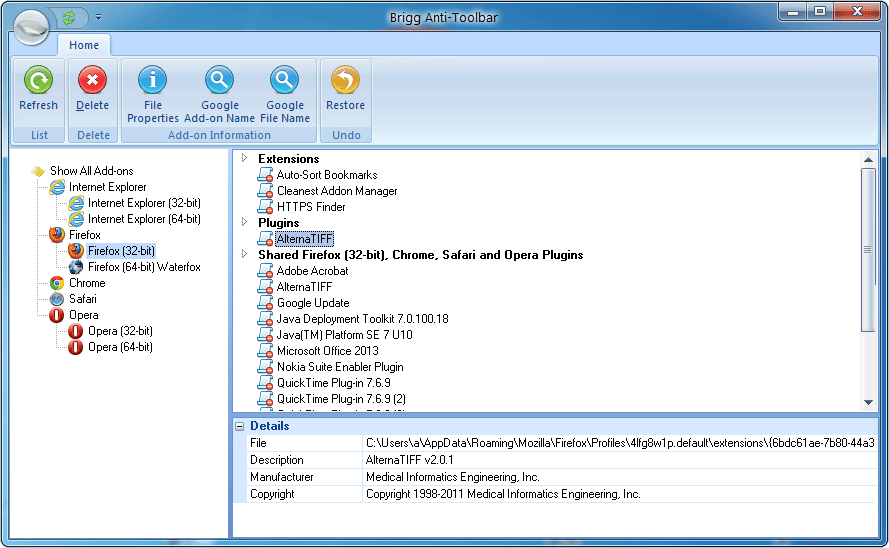Collapse the Plugins group
This screenshot has width=889, height=548.
(x=244, y=222)
